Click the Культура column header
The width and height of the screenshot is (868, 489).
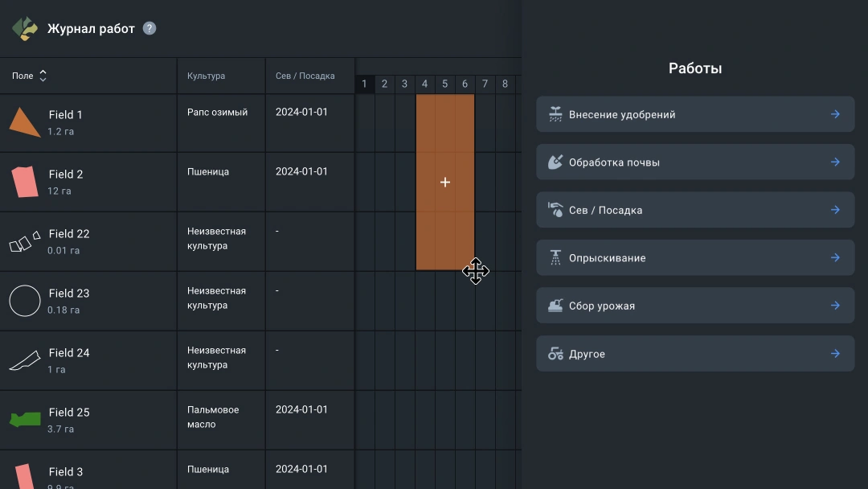206,76
